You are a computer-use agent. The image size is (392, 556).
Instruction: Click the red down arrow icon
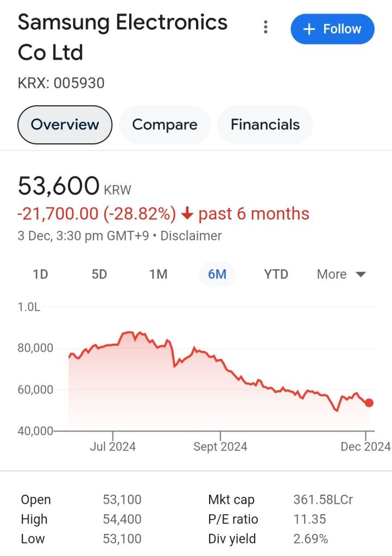tap(187, 214)
